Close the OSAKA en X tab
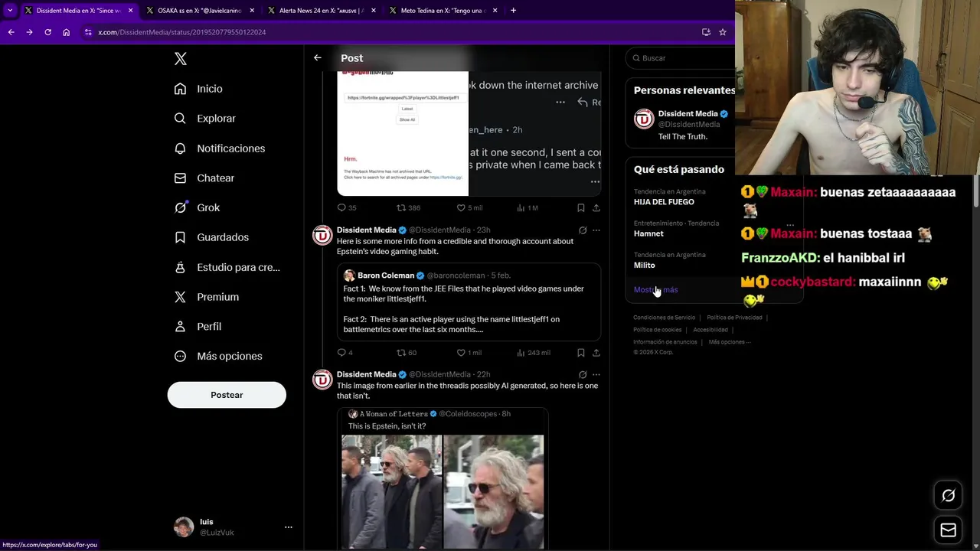The height and width of the screenshot is (551, 980). 252,11
